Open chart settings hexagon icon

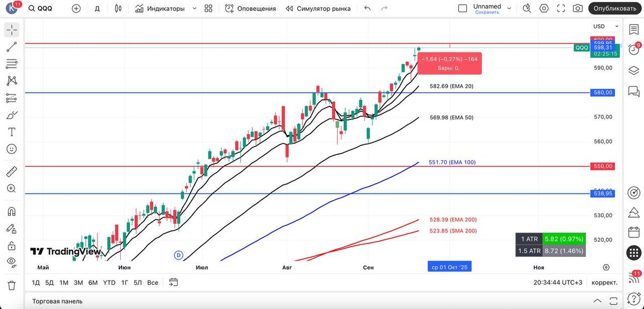(544, 8)
